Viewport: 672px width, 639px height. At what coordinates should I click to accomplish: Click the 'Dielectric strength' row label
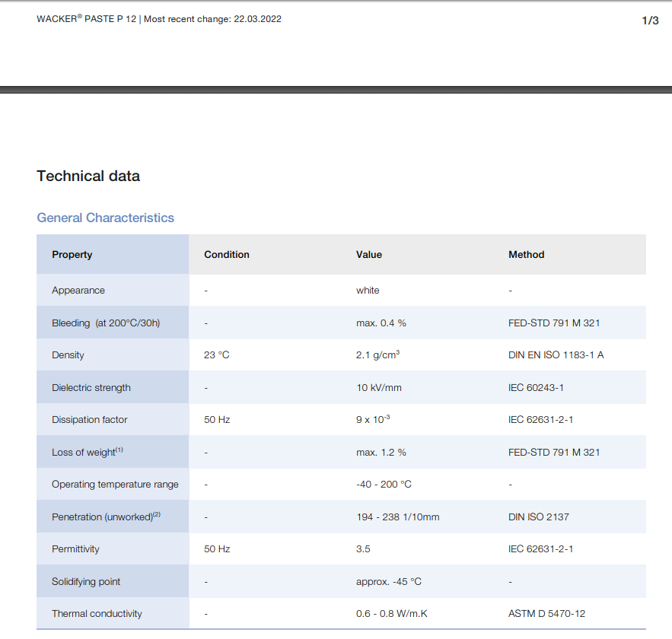[x=91, y=388]
